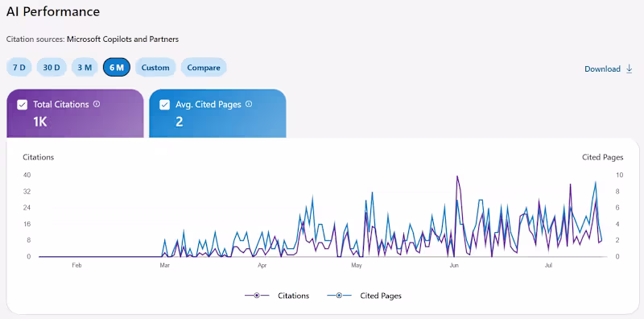The width and height of the screenshot is (644, 319).
Task: Uncheck the Avg. Cited Pages checkbox
Action: 164,105
